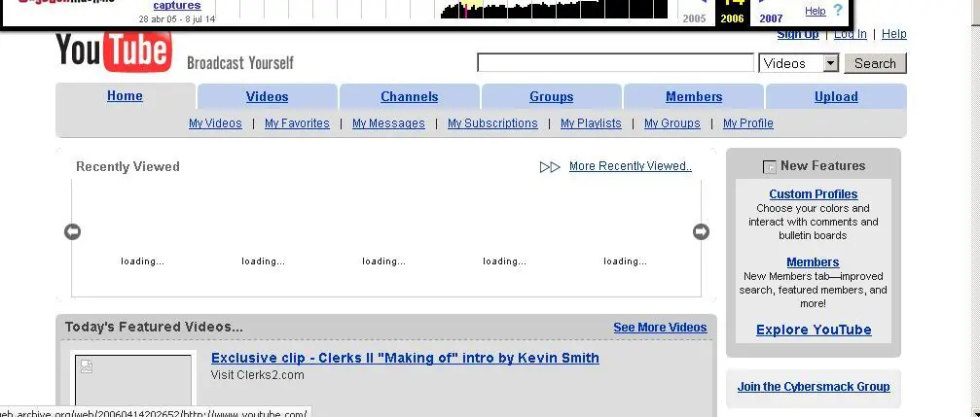Open the Videos tab
Screen dimensions: 980x417
(267, 97)
